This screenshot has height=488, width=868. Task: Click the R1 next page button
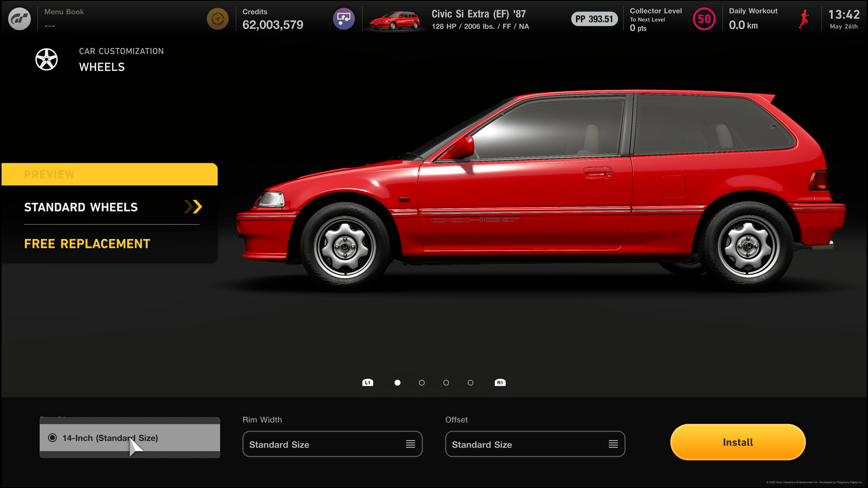[x=500, y=382]
